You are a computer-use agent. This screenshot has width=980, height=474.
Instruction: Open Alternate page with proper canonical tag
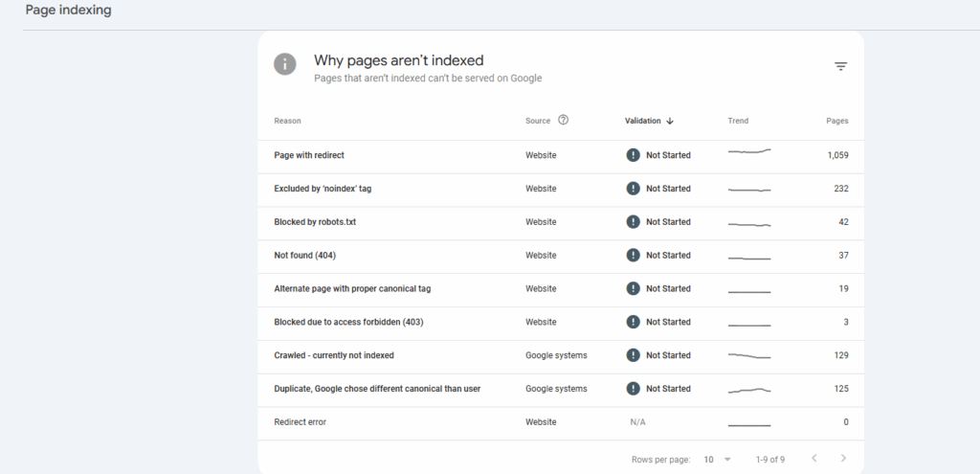click(x=359, y=288)
